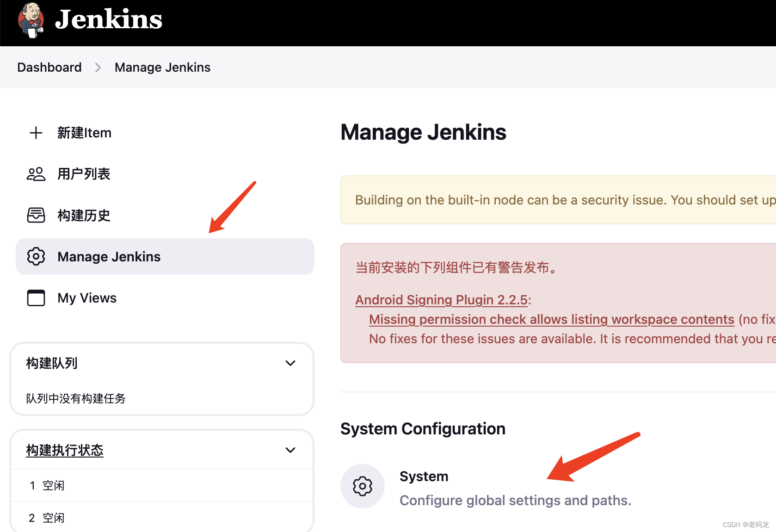Click the 当前安装的下列组件已有警告发布 text
Viewport: 776px width, 532px height.
coord(456,267)
